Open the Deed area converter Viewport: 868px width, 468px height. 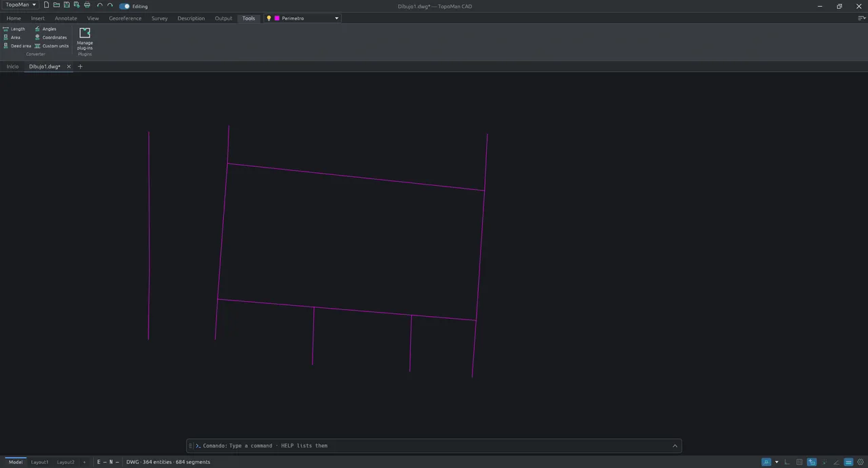17,46
